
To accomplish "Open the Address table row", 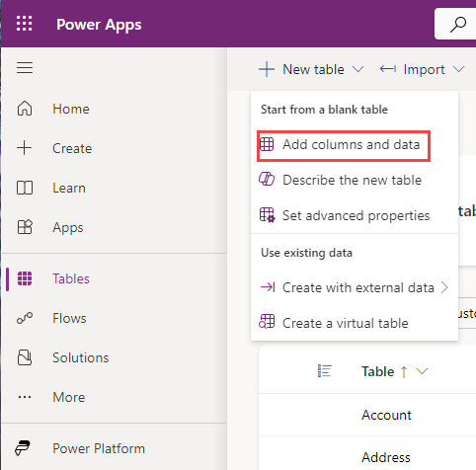I will 386,457.
